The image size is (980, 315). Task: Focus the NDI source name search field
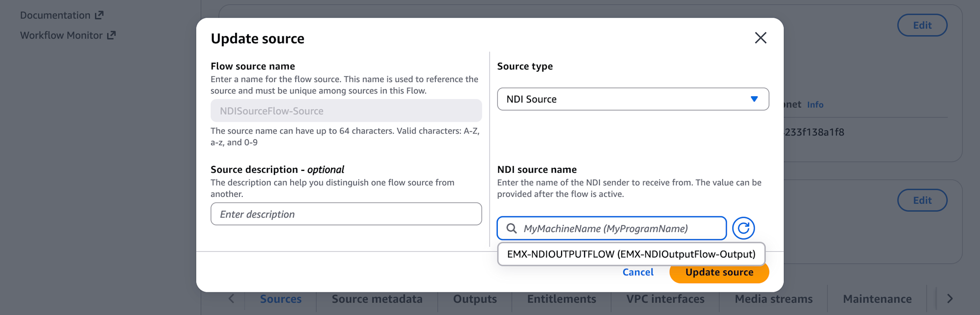point(617,229)
